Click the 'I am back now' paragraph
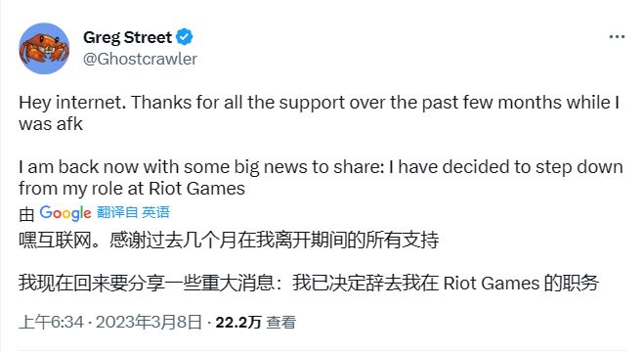 [x=321, y=177]
